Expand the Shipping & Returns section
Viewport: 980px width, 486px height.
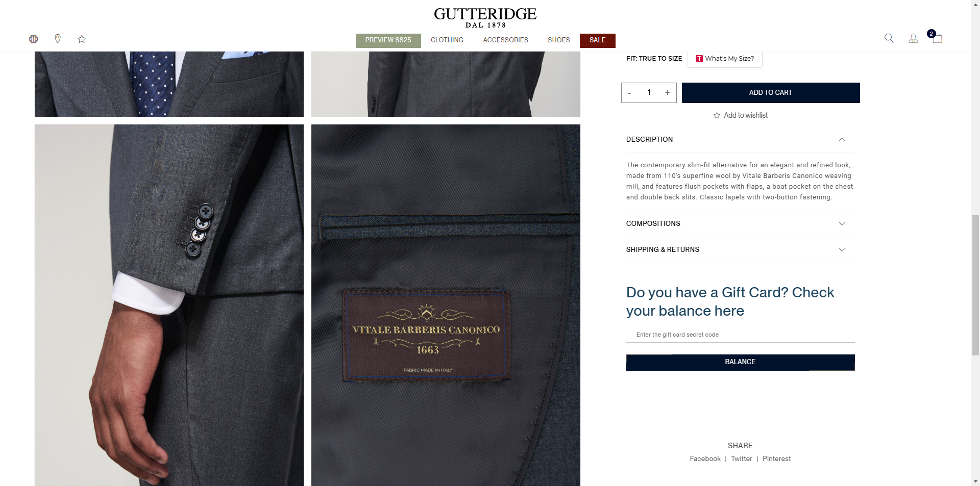point(740,250)
